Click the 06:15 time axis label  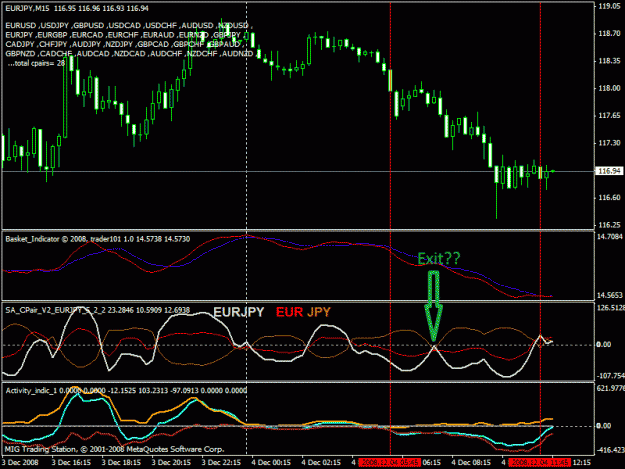432,463
